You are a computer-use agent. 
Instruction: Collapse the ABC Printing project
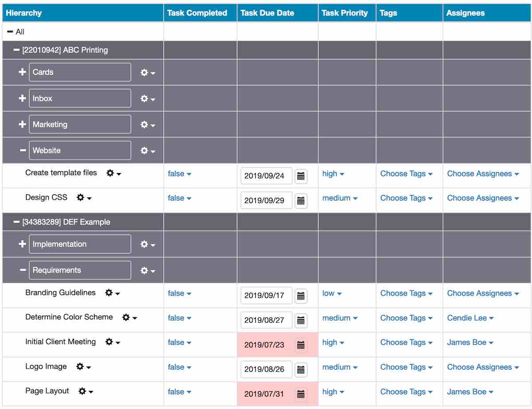click(17, 50)
